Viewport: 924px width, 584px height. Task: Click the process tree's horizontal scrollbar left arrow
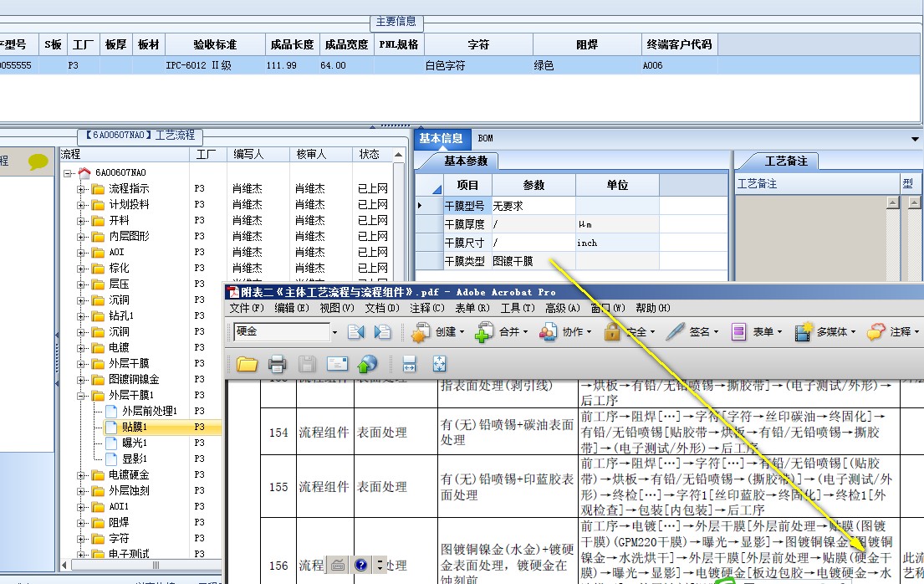point(65,565)
